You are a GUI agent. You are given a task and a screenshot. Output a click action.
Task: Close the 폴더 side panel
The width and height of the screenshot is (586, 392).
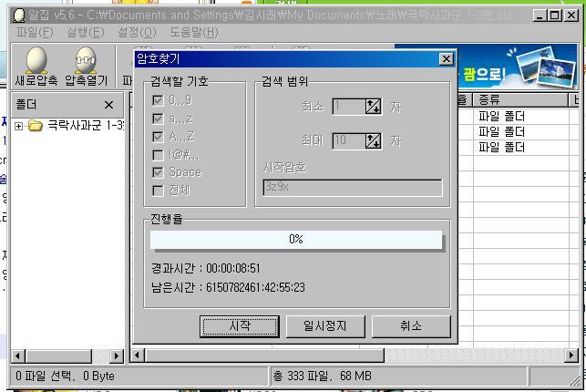click(x=108, y=105)
